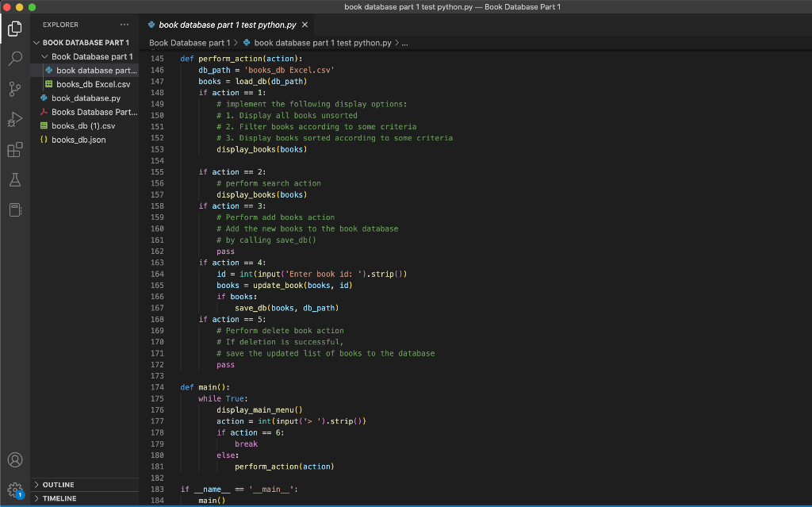
Task: Click the Python file icon next to book_database.py
Action: [45, 98]
